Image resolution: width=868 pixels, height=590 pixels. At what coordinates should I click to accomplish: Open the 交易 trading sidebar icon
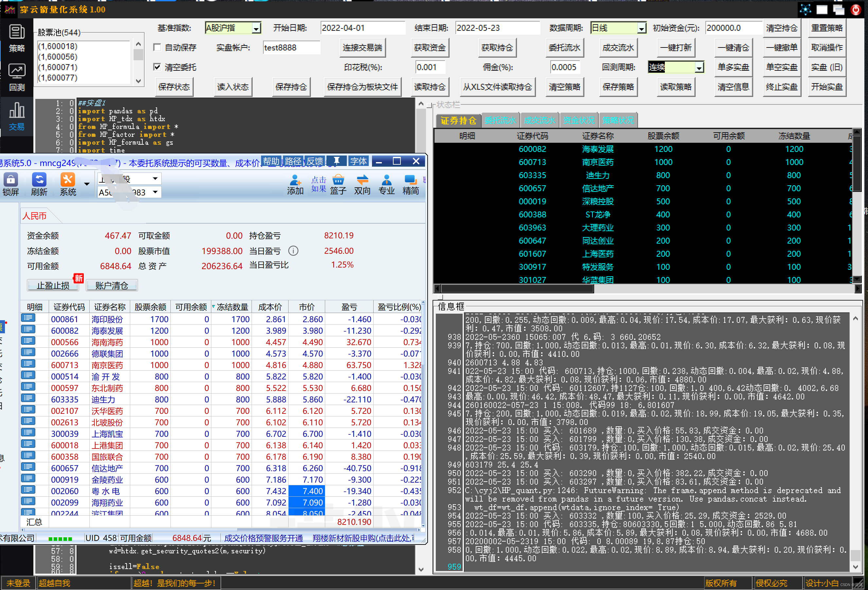click(x=16, y=116)
